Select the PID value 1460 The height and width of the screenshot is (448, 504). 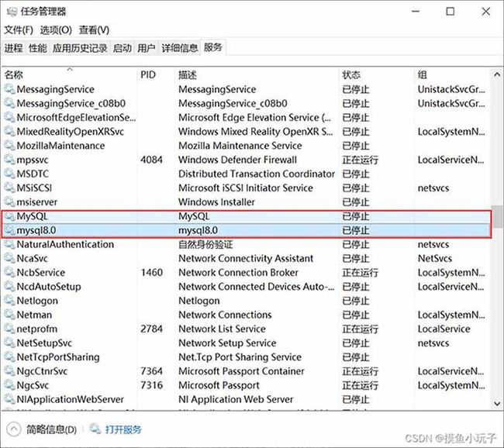coord(151,273)
